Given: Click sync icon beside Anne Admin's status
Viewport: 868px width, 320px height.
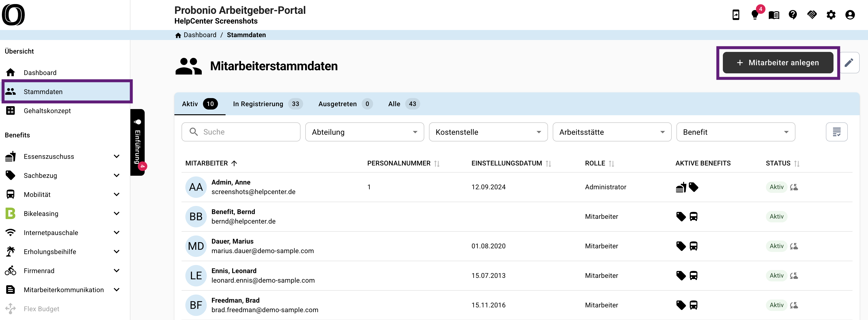Looking at the screenshot, I should point(794,187).
